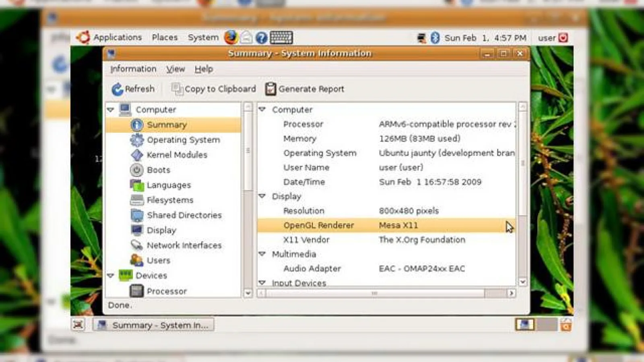Open the Display monitor icon entry
Screen dimensions: 644x362
coord(137,230)
